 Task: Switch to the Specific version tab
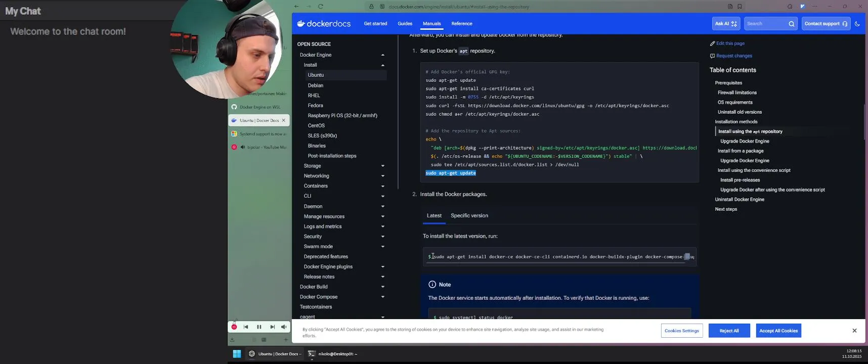click(469, 215)
